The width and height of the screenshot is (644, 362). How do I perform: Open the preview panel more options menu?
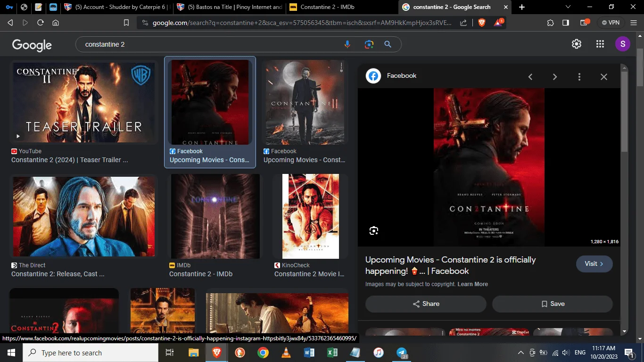point(579,77)
